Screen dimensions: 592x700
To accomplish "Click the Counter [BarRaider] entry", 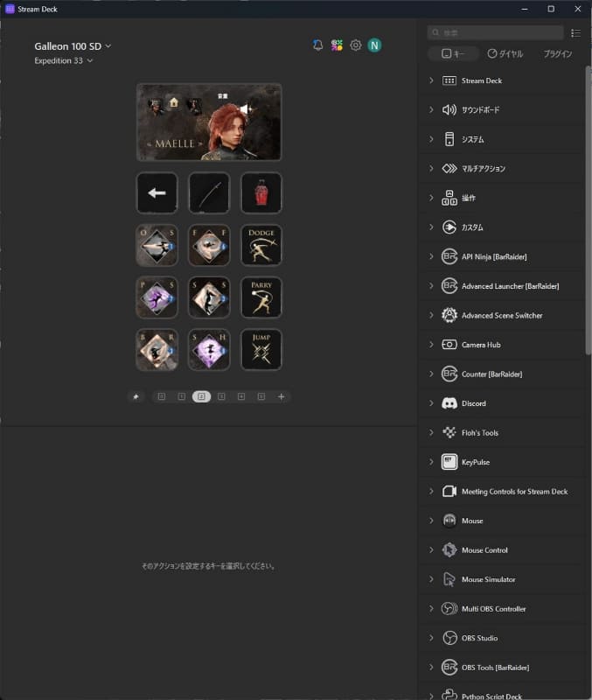I will (x=502, y=374).
